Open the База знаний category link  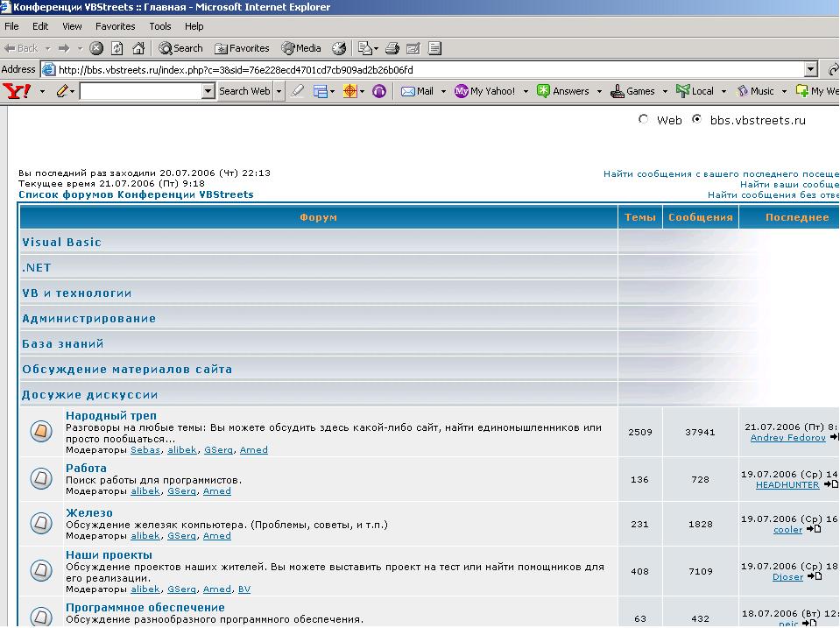(x=63, y=344)
